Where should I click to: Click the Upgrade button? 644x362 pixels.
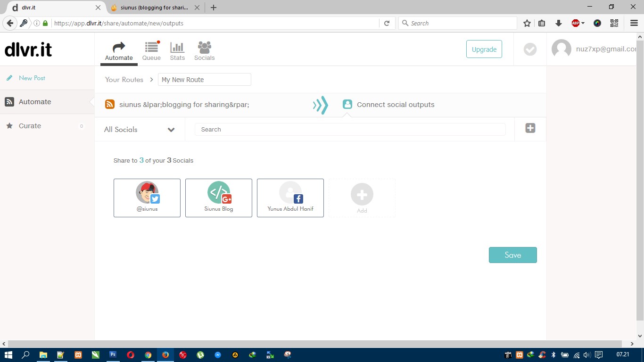coord(484,49)
